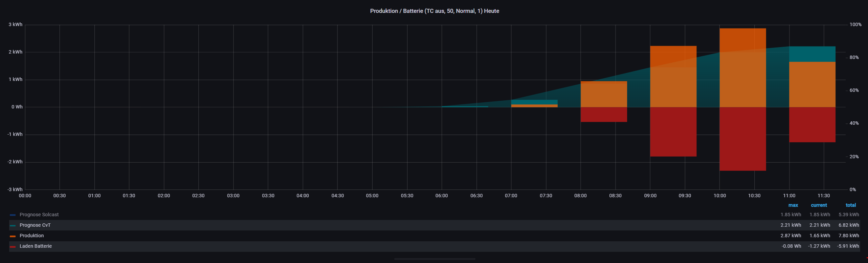The image size is (868, 263).
Task: Toggle visibility of the Prognose Solcast series
Action: tap(39, 215)
